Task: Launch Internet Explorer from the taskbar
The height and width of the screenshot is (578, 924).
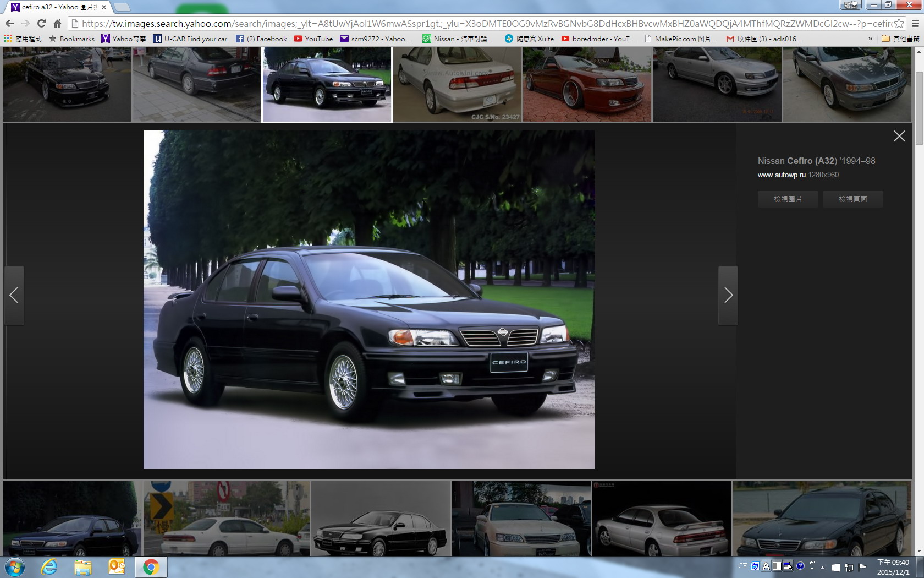Action: point(49,567)
